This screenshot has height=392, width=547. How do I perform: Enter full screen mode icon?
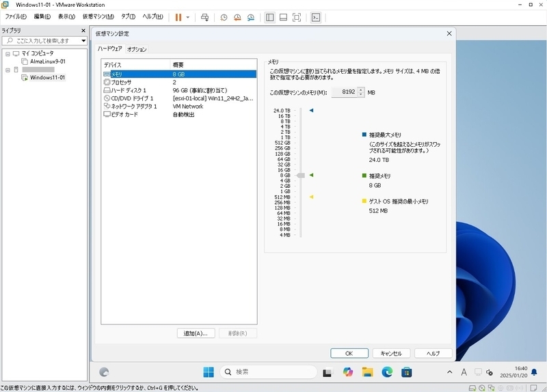(297, 18)
